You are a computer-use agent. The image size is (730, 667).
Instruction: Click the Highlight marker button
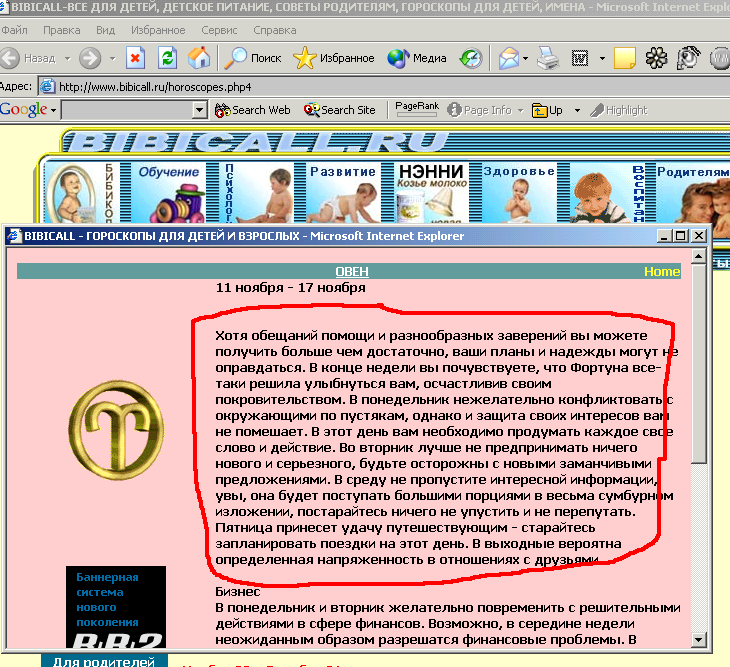click(x=619, y=110)
